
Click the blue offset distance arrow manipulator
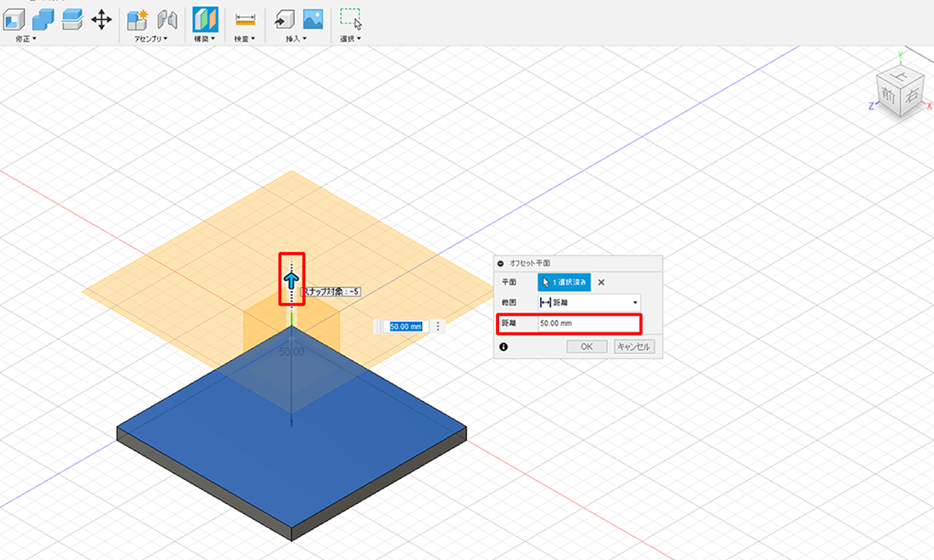pyautogui.click(x=291, y=280)
